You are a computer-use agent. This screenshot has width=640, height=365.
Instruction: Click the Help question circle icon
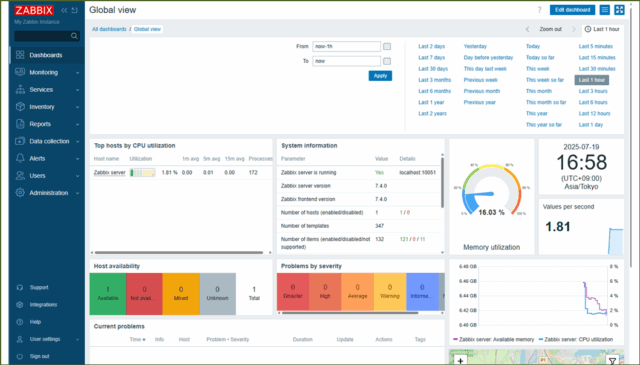20,322
